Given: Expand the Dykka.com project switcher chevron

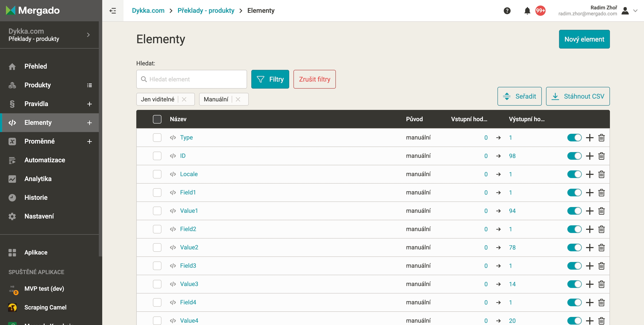Looking at the screenshot, I should [88, 35].
